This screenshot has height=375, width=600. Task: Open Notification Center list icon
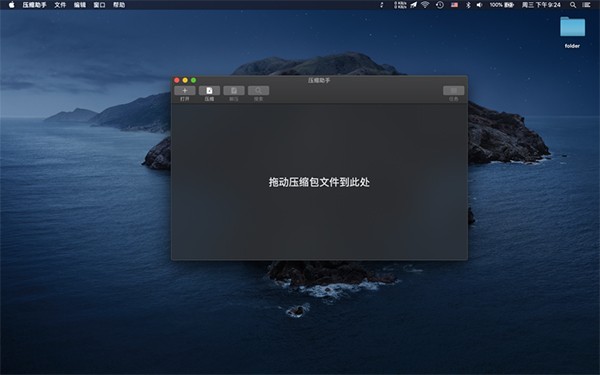coord(586,5)
